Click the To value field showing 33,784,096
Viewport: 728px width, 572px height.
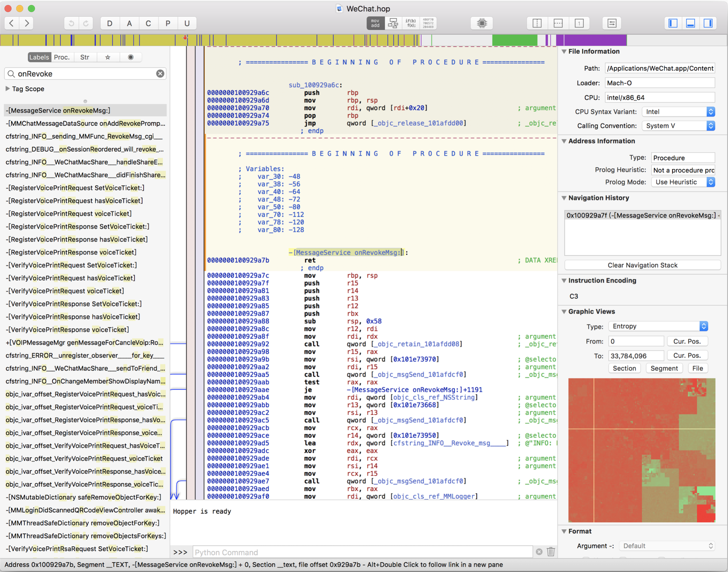636,356
